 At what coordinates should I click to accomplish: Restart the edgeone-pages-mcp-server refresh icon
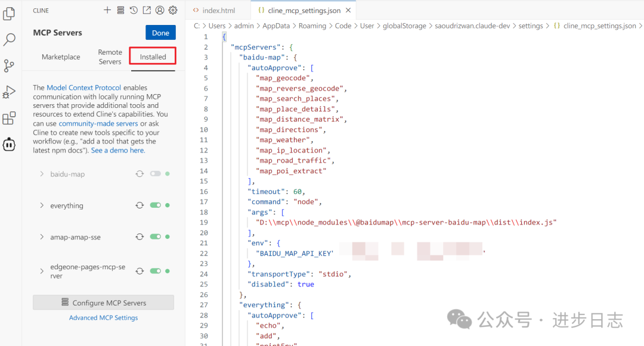coord(140,271)
